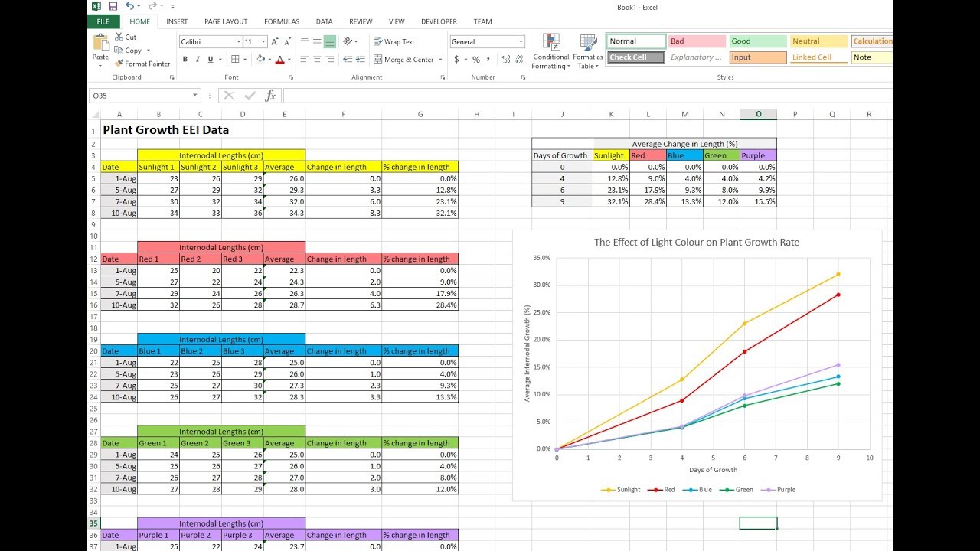Activate the Format Painter brush

point(119,64)
